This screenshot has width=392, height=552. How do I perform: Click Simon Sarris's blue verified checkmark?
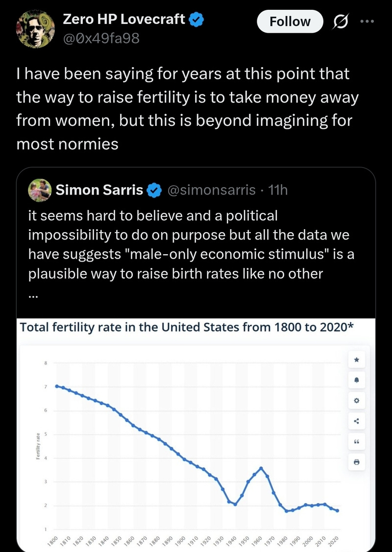click(x=155, y=190)
